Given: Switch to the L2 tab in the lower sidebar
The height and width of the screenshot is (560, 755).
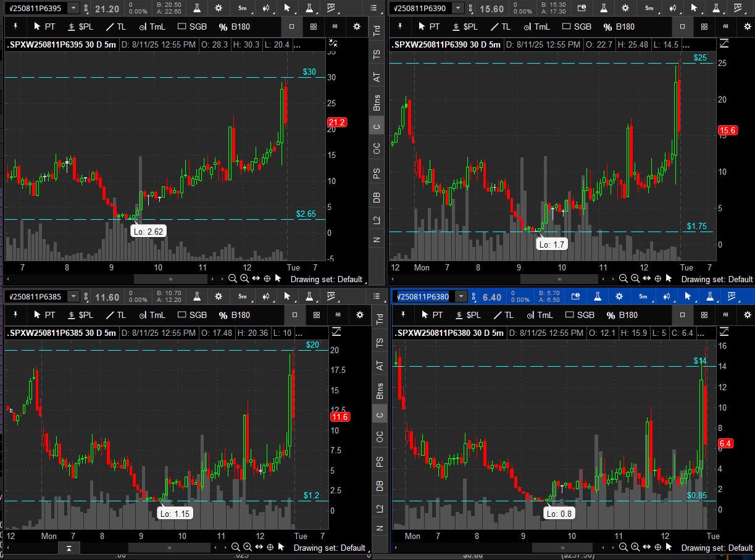Looking at the screenshot, I should [380, 508].
